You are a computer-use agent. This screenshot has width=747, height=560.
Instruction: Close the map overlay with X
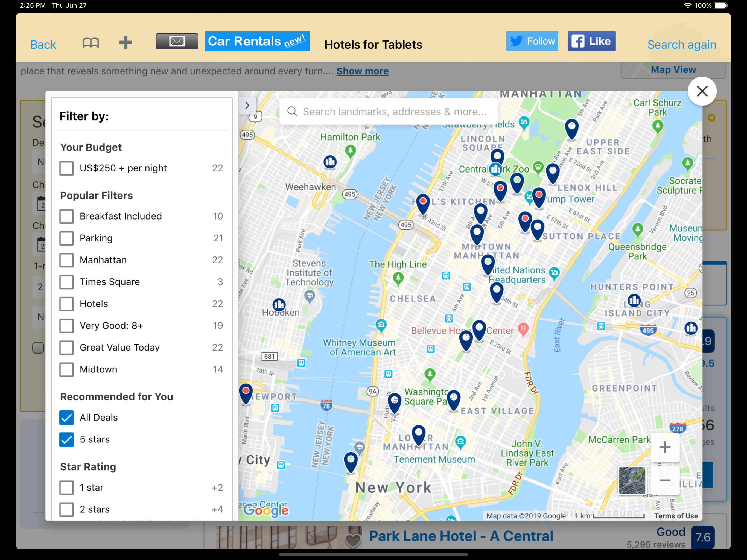point(702,91)
